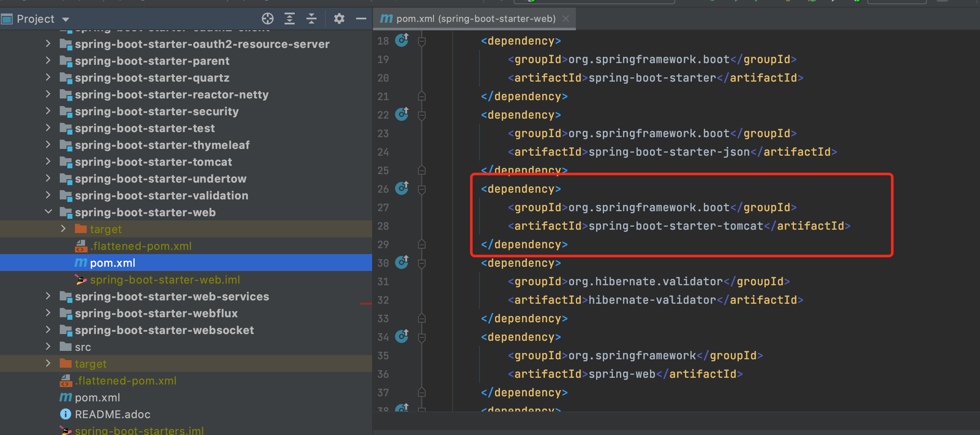Screen dimensions: 980x435
Task: Expand the bottom root-level target folder
Action: coord(48,363)
